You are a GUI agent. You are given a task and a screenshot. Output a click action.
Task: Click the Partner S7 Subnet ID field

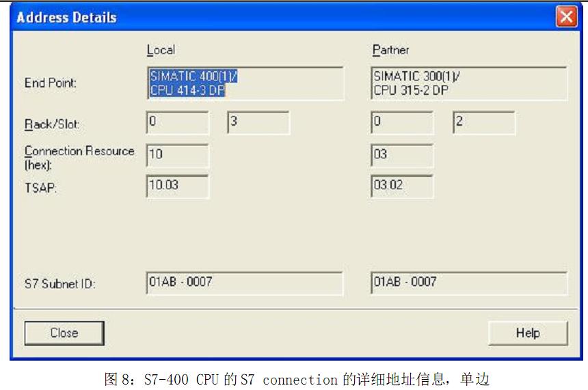(469, 283)
